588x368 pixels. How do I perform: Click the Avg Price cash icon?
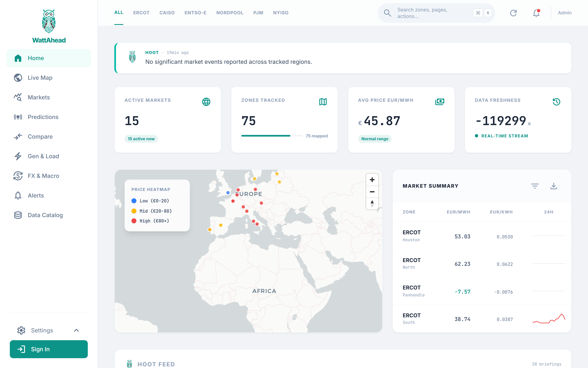(440, 101)
